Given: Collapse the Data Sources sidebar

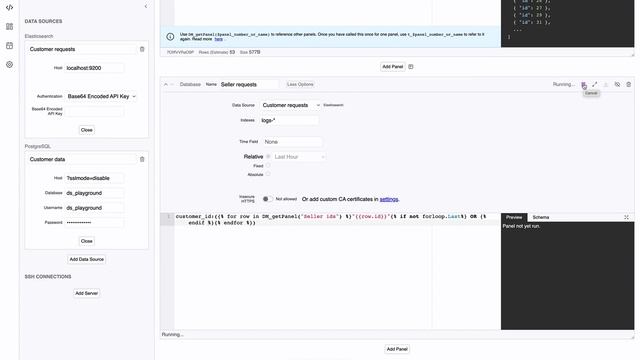Looking at the screenshot, I should 146,6.
